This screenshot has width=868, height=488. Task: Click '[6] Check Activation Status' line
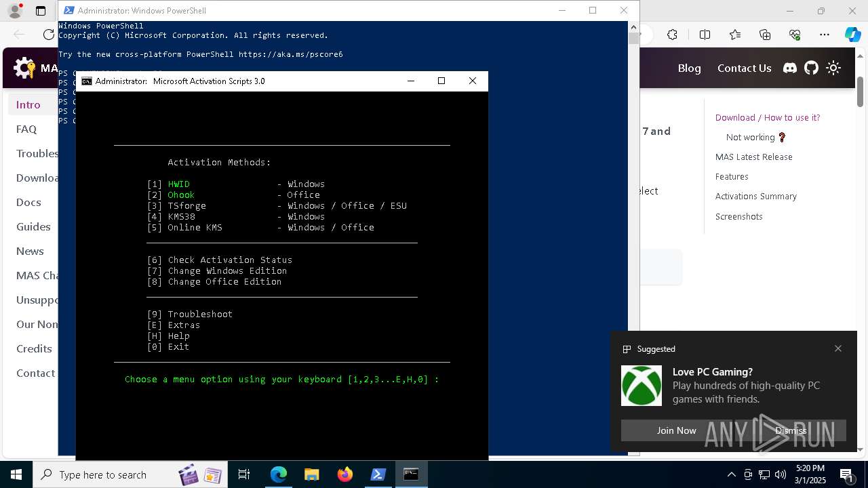pos(219,260)
